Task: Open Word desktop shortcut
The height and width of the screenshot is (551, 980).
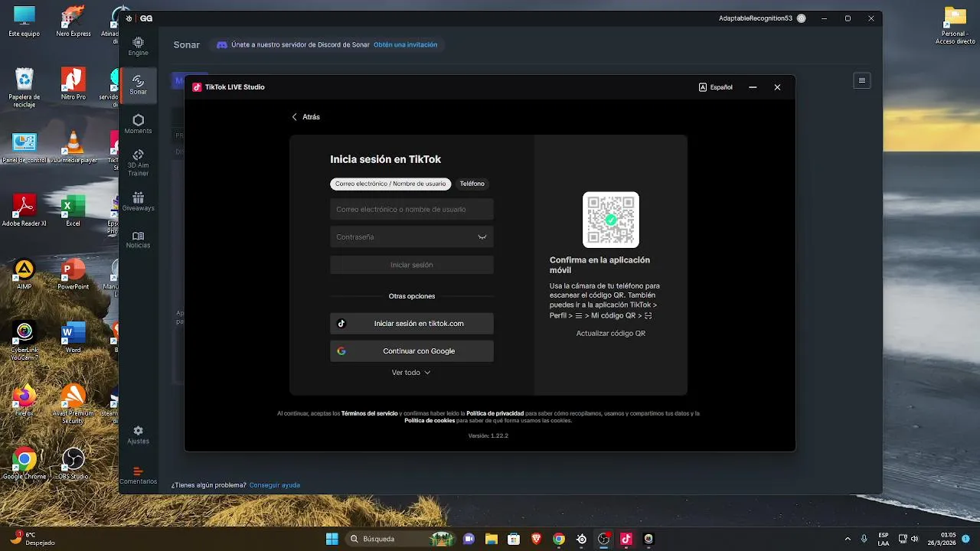Action: click(73, 337)
